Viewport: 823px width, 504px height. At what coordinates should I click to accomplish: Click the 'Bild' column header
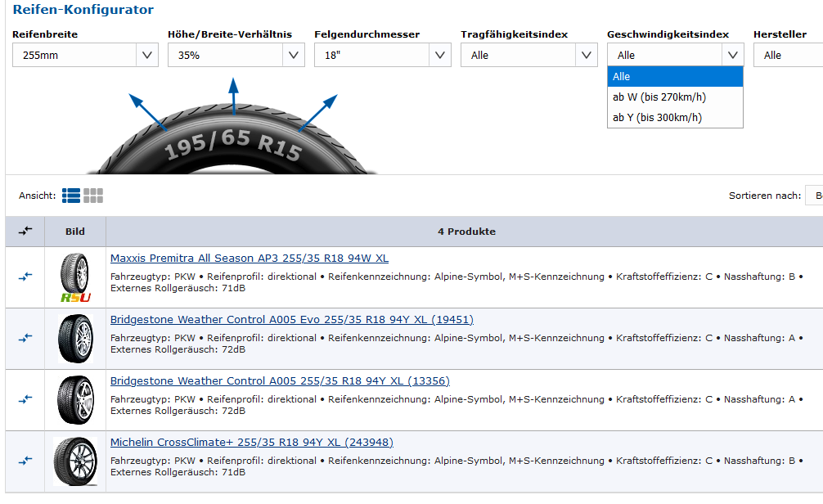tap(75, 232)
